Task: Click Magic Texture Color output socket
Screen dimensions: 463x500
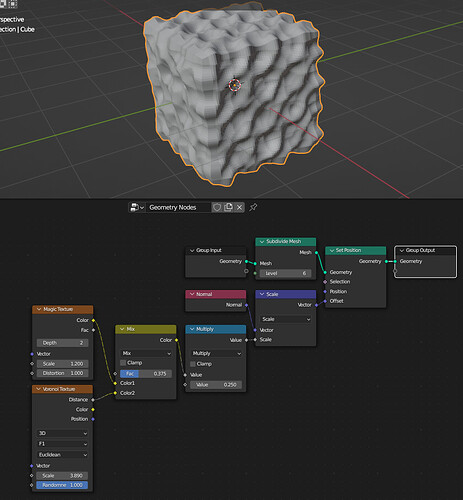Action: pyautogui.click(x=93, y=320)
